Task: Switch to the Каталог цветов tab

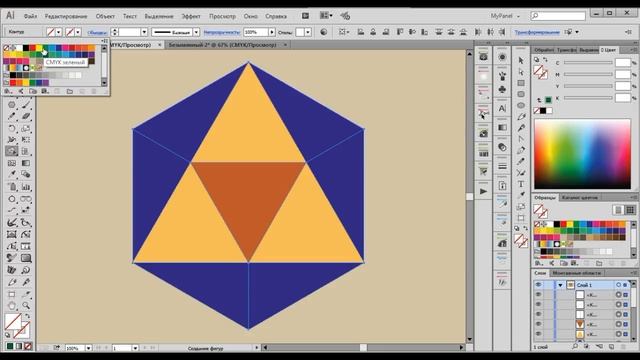Action: coord(580,198)
